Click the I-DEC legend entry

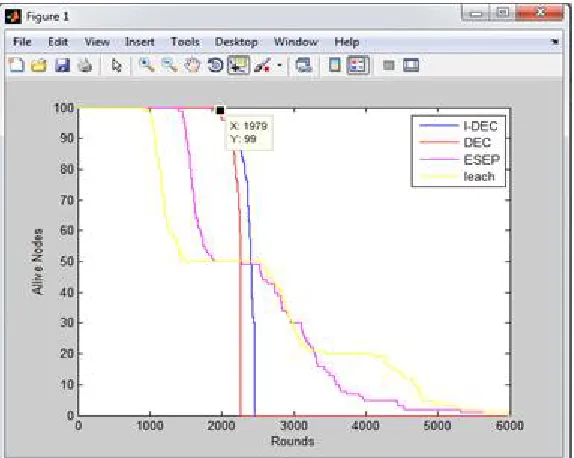pyautogui.click(x=458, y=126)
